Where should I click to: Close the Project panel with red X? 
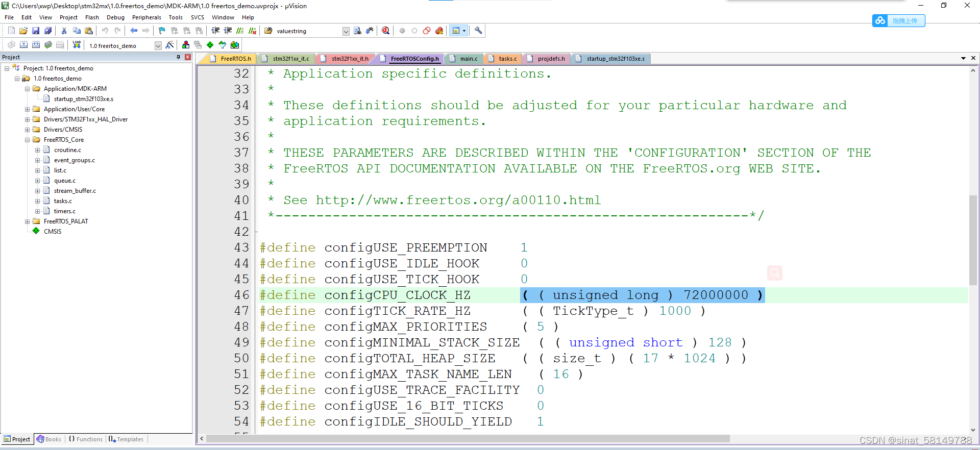[x=188, y=57]
